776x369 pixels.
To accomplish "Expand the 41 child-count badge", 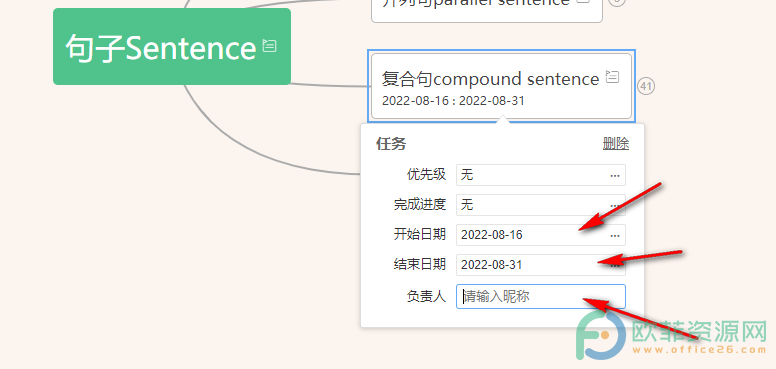I will 646,87.
